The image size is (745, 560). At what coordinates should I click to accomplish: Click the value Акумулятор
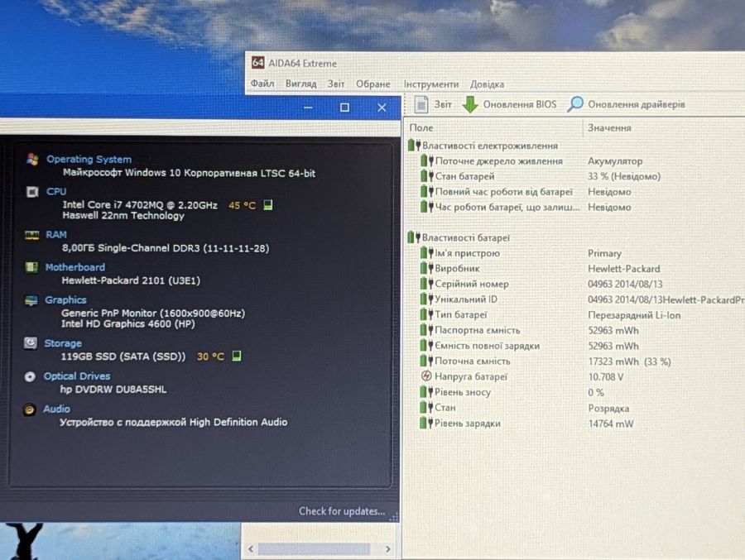click(615, 161)
